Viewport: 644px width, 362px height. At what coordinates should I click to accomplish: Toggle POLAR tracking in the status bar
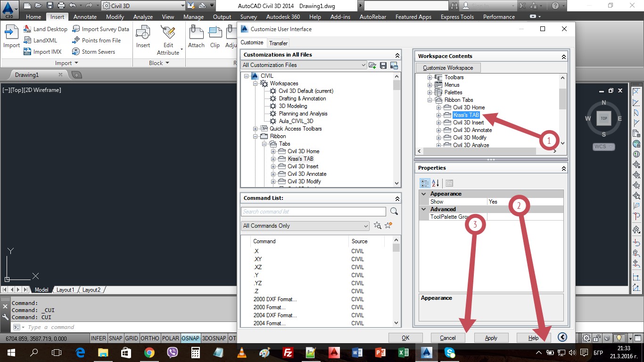tap(171, 338)
